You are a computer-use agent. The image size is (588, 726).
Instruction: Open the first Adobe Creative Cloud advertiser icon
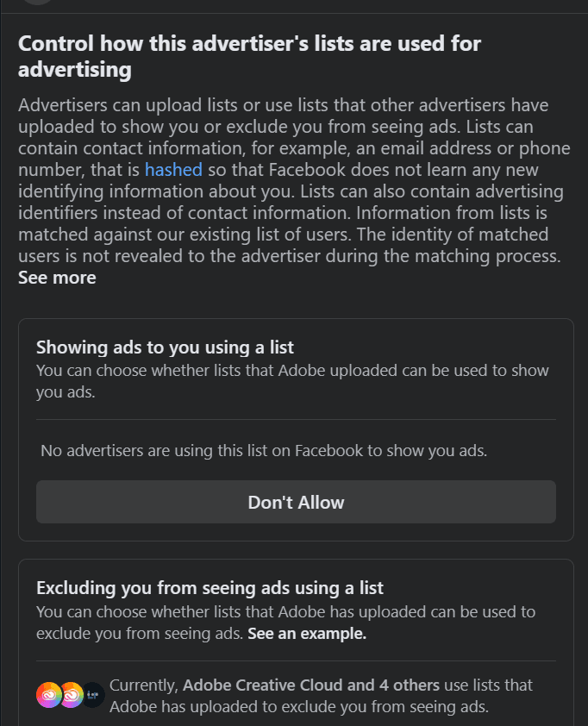click(x=47, y=694)
